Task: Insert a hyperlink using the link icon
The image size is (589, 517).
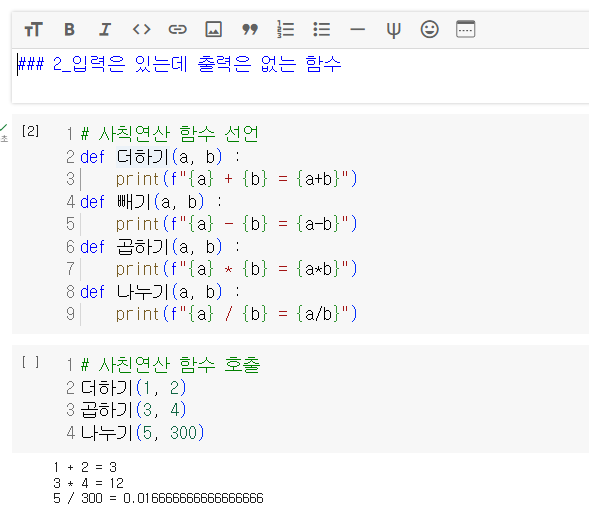Action: coord(177,29)
